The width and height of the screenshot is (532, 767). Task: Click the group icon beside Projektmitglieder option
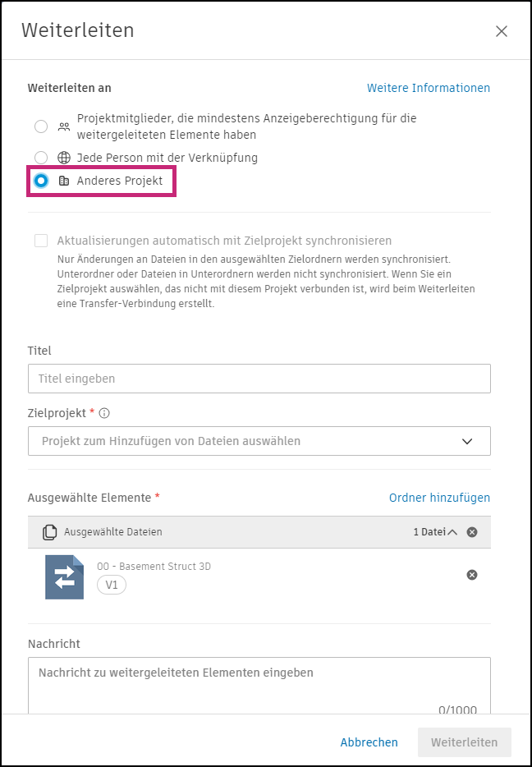coord(63,126)
